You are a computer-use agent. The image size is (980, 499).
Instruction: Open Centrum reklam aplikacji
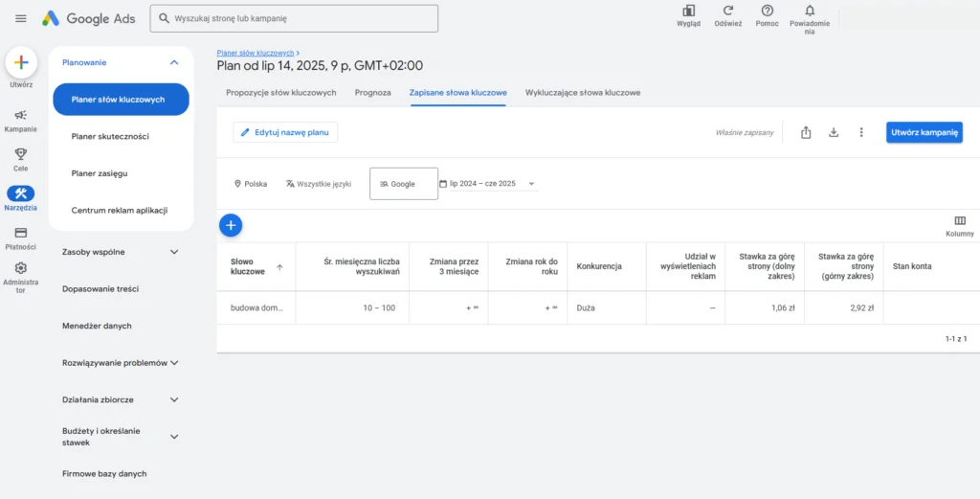point(121,210)
